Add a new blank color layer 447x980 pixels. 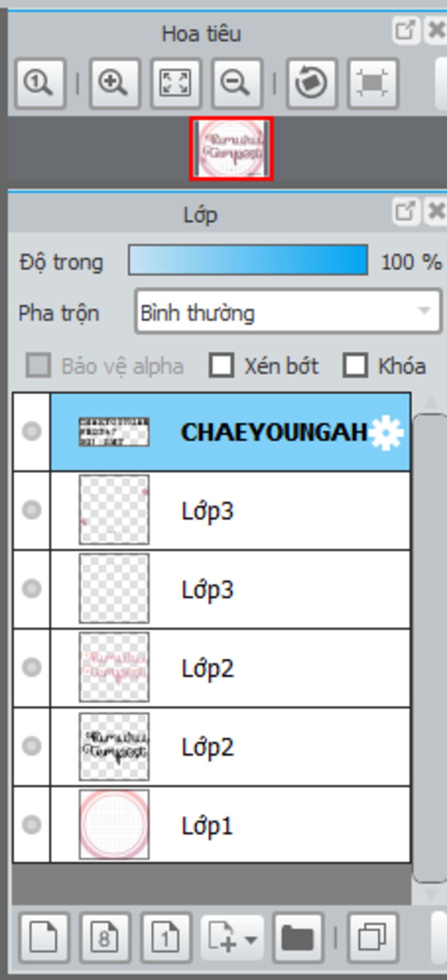44,937
